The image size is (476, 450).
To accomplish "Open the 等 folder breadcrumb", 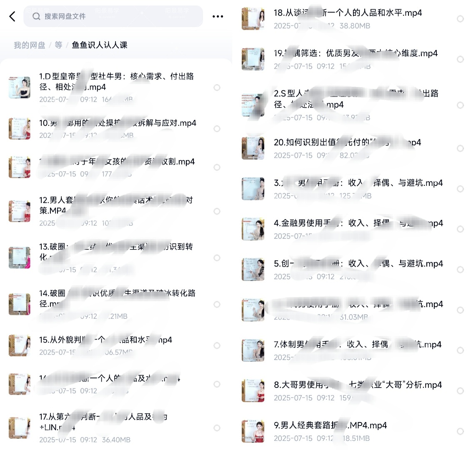I will pyautogui.click(x=58, y=45).
